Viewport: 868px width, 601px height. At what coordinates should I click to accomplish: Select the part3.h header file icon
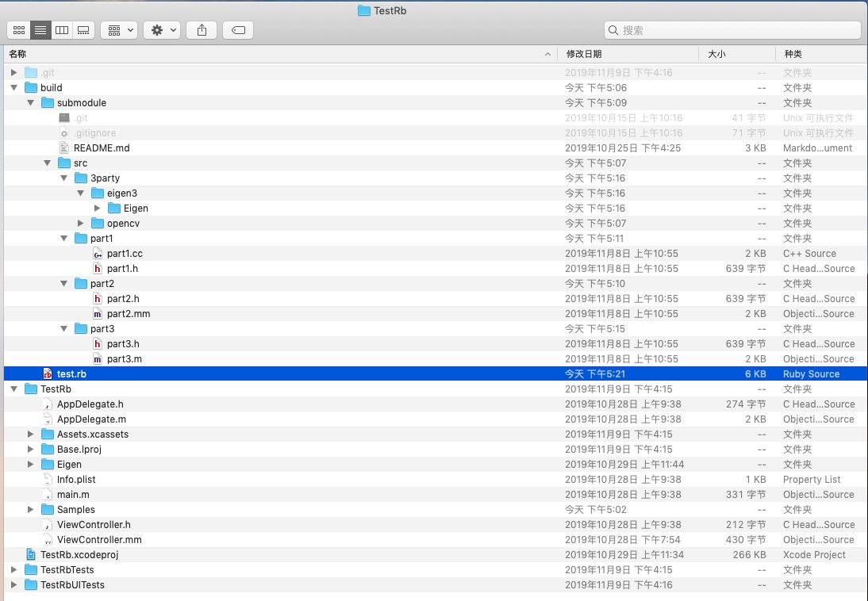(98, 343)
